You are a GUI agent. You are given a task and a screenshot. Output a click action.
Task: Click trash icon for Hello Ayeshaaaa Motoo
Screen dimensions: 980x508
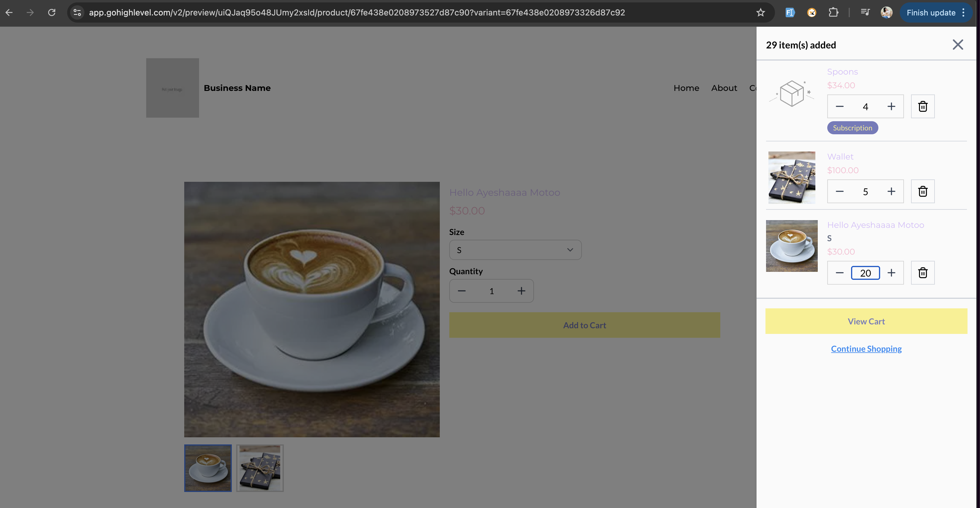coord(923,273)
